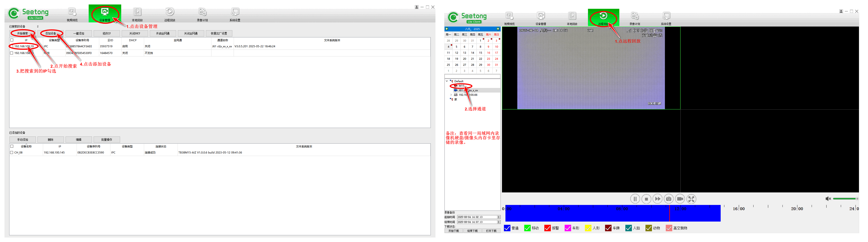This screenshot has height=242, width=868.
Task: Click the 开始下载 download button
Action: (x=454, y=231)
